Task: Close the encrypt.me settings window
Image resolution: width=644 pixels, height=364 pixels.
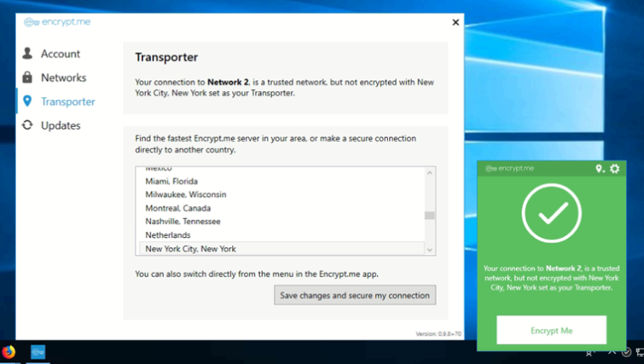Action: 455,22
